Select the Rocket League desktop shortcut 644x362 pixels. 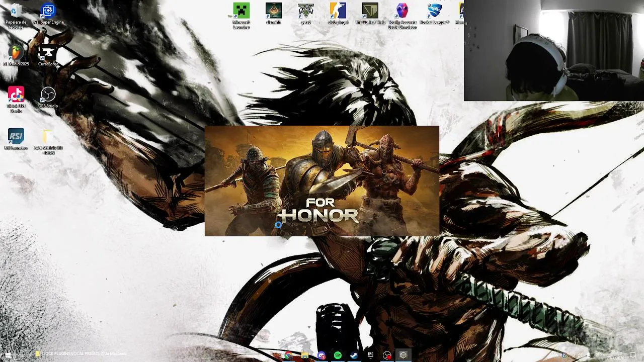[x=435, y=14]
